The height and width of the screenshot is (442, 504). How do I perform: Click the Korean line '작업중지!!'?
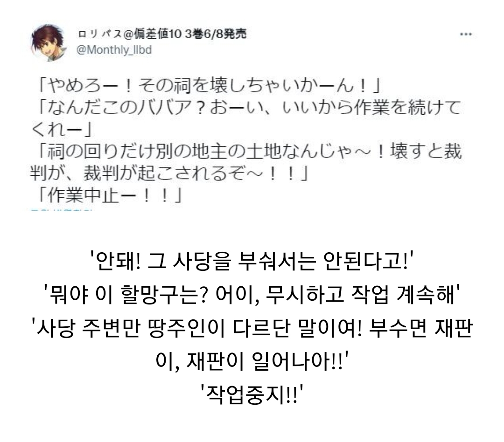click(x=252, y=395)
